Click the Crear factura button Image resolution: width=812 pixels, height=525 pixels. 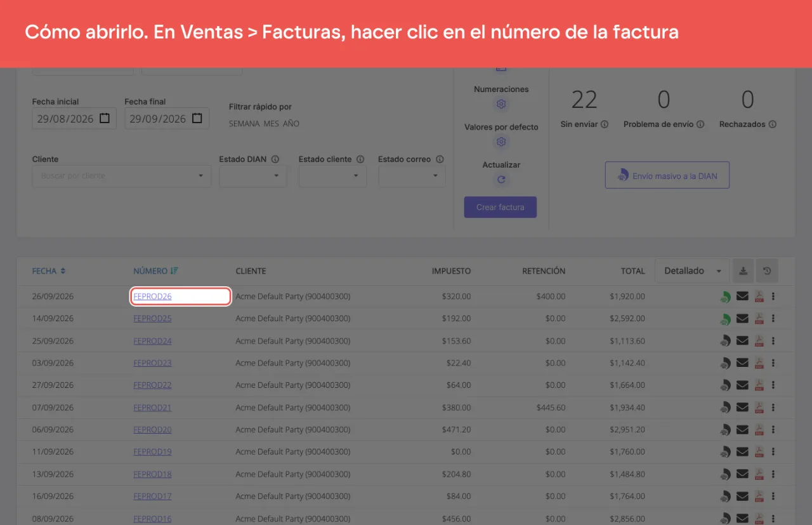coord(501,207)
